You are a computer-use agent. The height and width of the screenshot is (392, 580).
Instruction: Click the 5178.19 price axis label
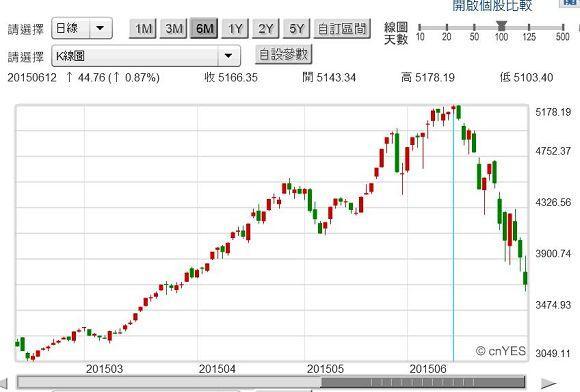tap(553, 112)
